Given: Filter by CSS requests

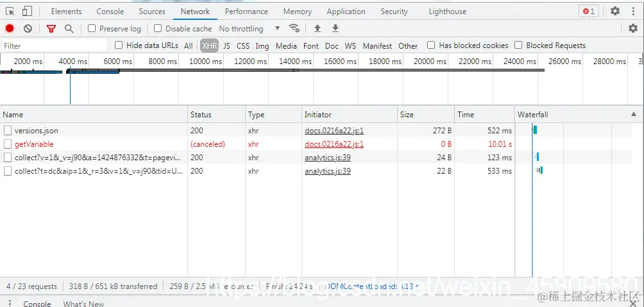Looking at the screenshot, I should [x=243, y=46].
